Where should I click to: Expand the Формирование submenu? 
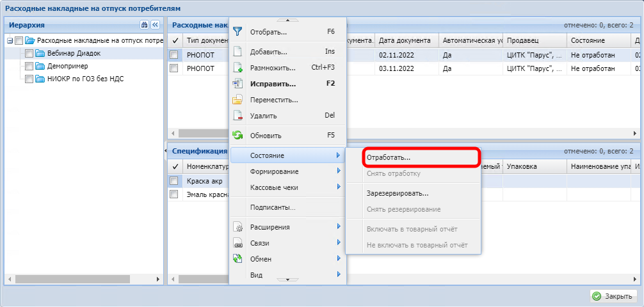288,171
